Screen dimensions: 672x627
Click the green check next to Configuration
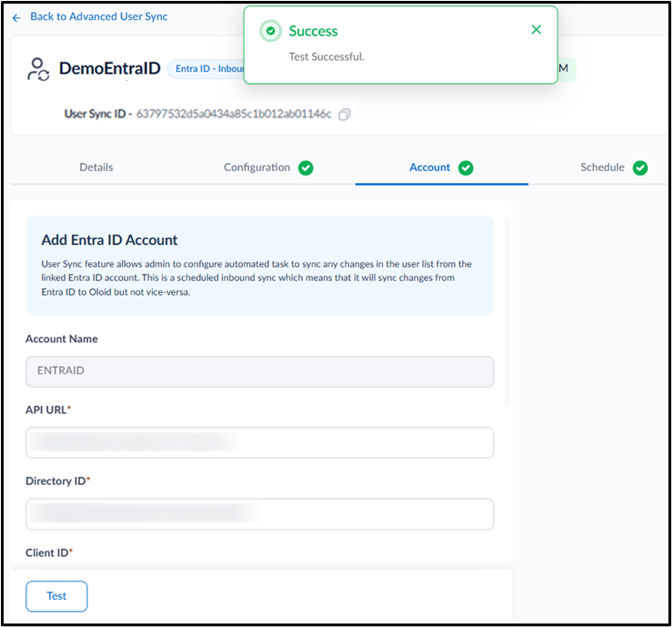click(306, 167)
